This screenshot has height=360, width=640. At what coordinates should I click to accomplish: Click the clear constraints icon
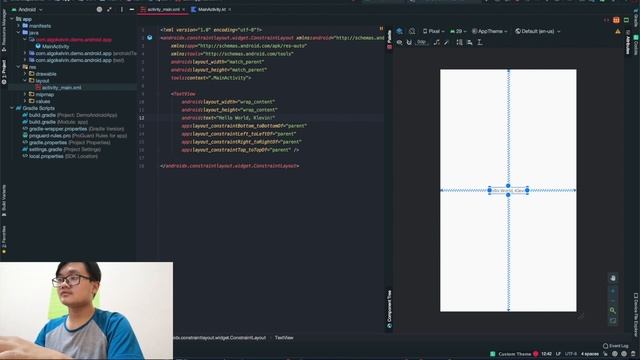click(437, 42)
